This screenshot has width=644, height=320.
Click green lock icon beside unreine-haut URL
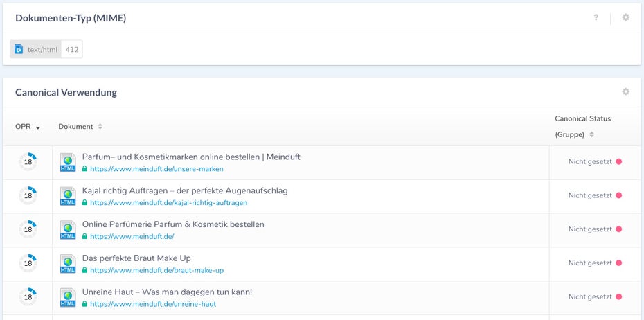click(84, 303)
